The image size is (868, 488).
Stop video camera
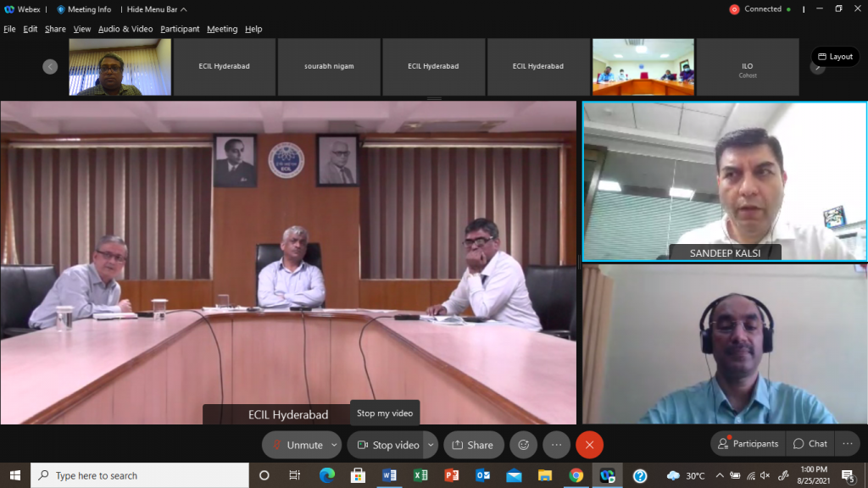387,445
